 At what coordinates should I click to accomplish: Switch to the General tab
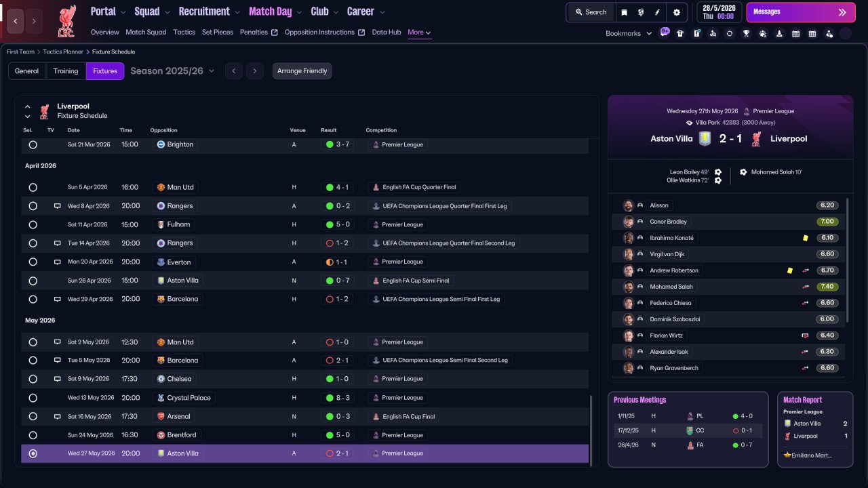27,71
